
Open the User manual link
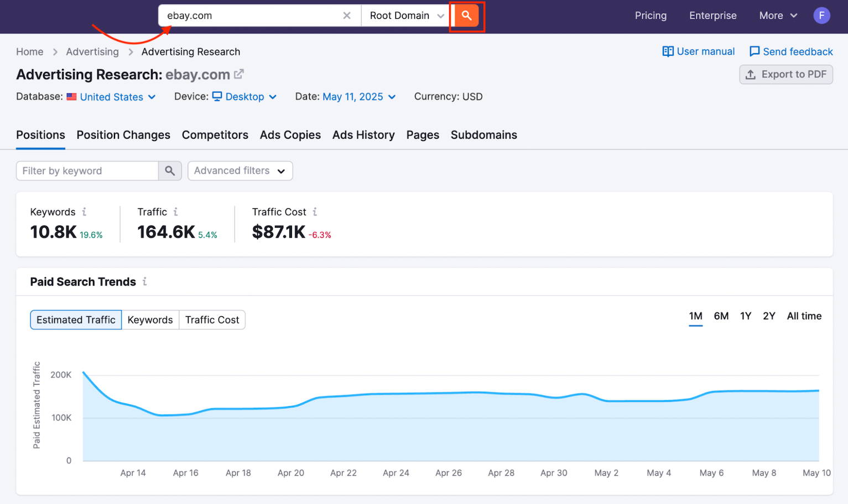(699, 52)
